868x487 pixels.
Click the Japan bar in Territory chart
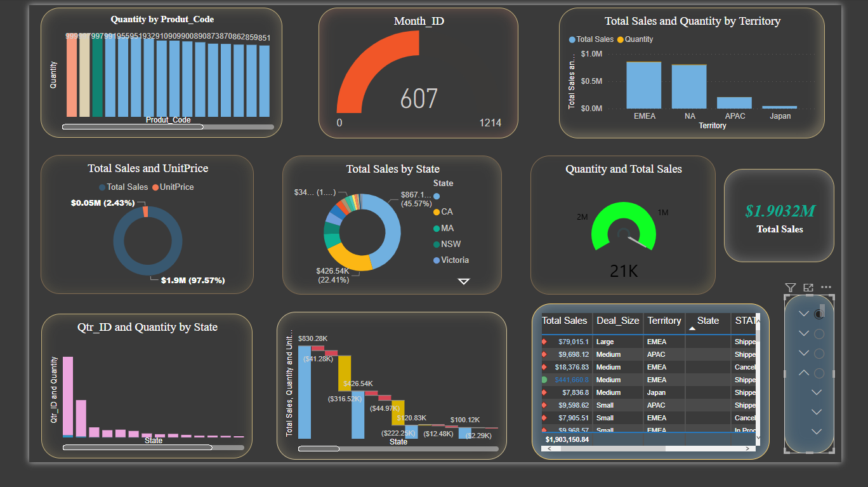[x=779, y=107]
